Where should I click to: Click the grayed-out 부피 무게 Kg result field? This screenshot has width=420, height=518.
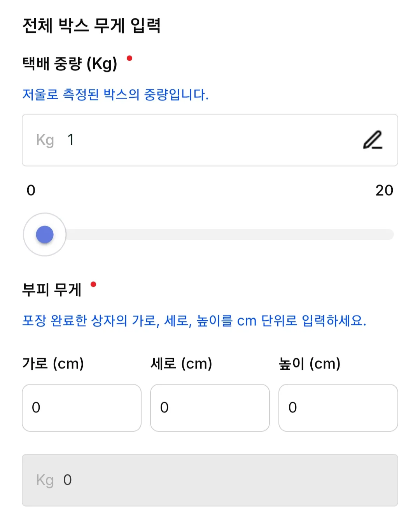tap(210, 480)
